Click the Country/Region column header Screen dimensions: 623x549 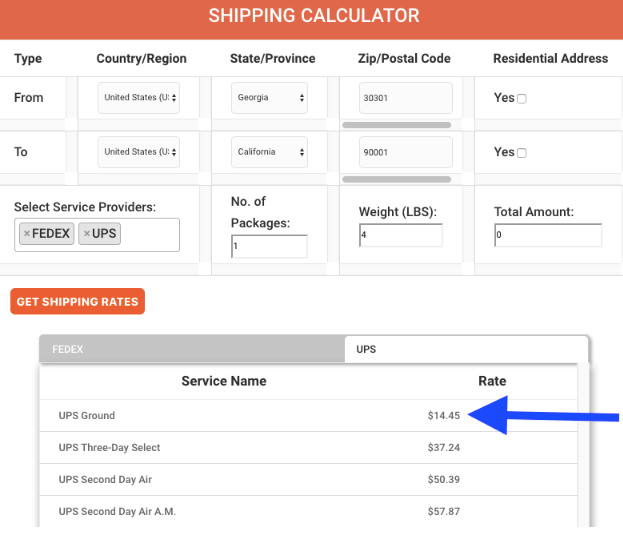point(141,58)
